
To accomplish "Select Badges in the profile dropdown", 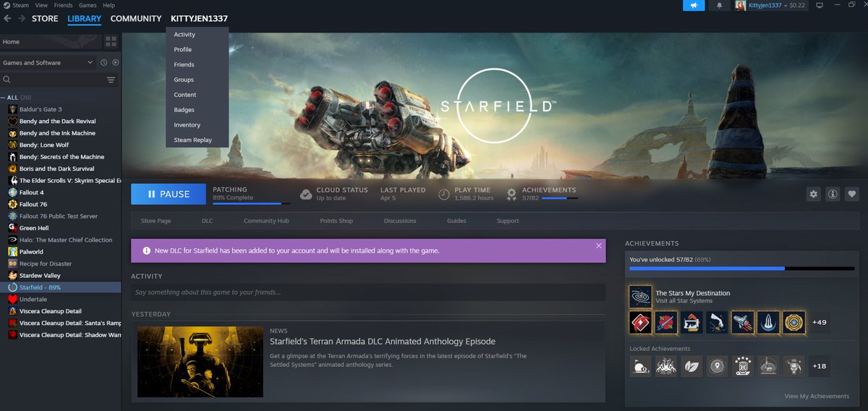I will tap(197, 110).
